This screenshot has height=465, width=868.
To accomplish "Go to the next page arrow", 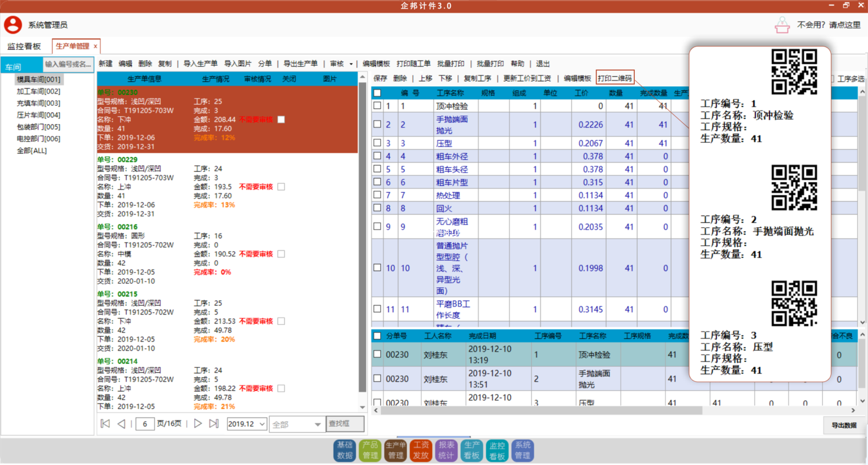I will (x=198, y=424).
